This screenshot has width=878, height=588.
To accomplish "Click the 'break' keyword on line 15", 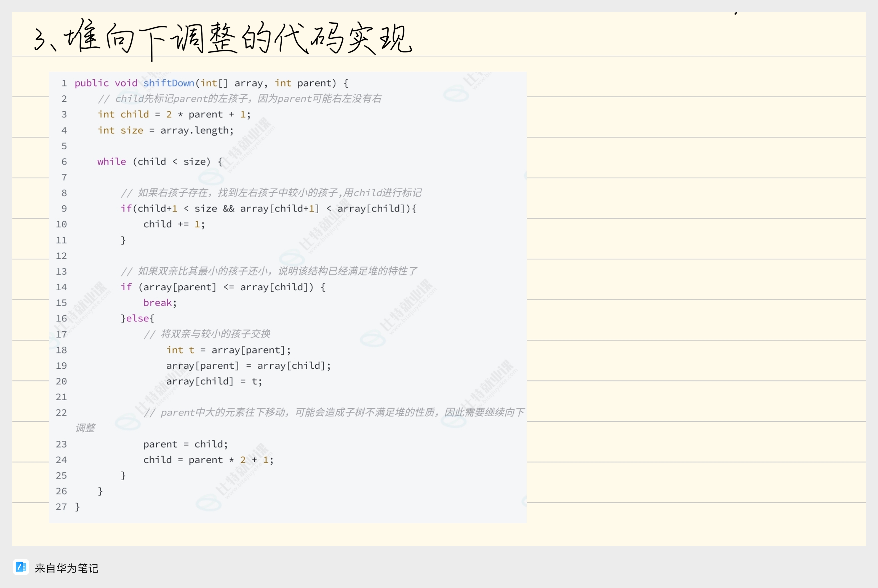I will (157, 303).
